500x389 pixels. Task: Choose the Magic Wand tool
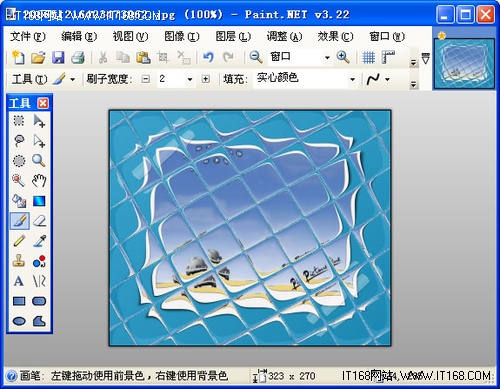19,180
